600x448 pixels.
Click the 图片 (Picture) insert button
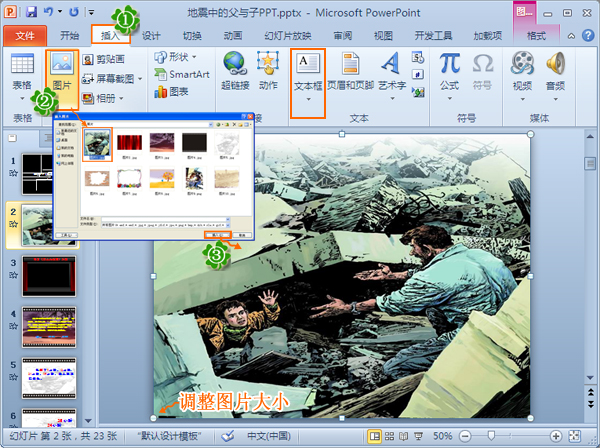point(62,80)
